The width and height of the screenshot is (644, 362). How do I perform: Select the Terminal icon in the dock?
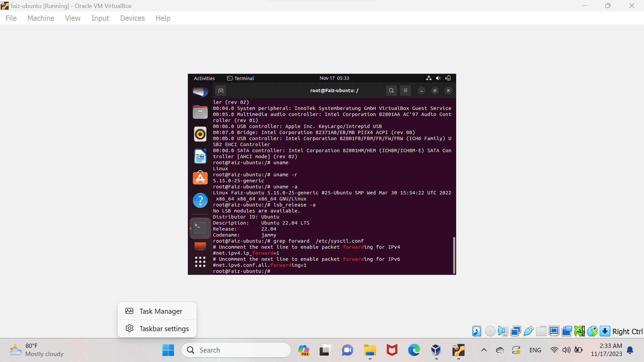point(200,228)
